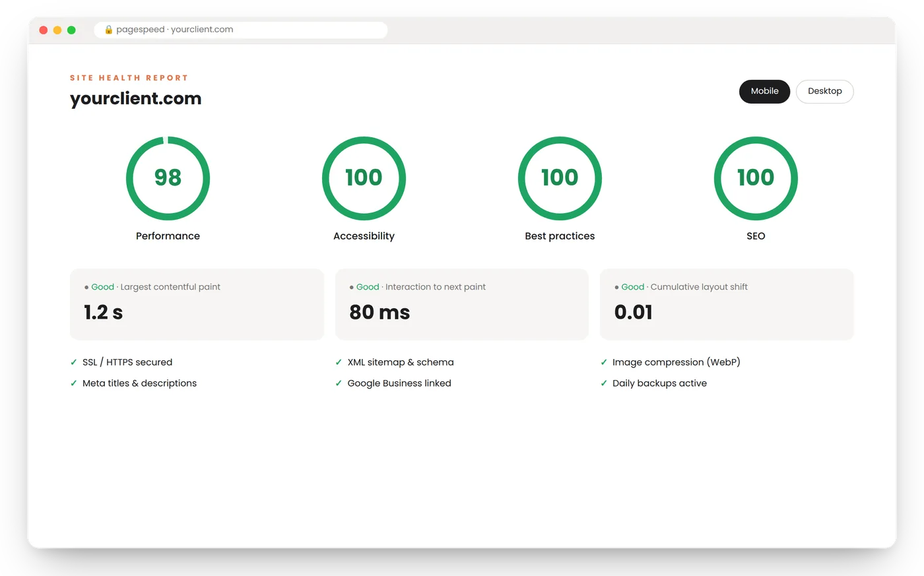Click the padlock icon in address bar
Screen dimensions: 924x576
coord(109,30)
